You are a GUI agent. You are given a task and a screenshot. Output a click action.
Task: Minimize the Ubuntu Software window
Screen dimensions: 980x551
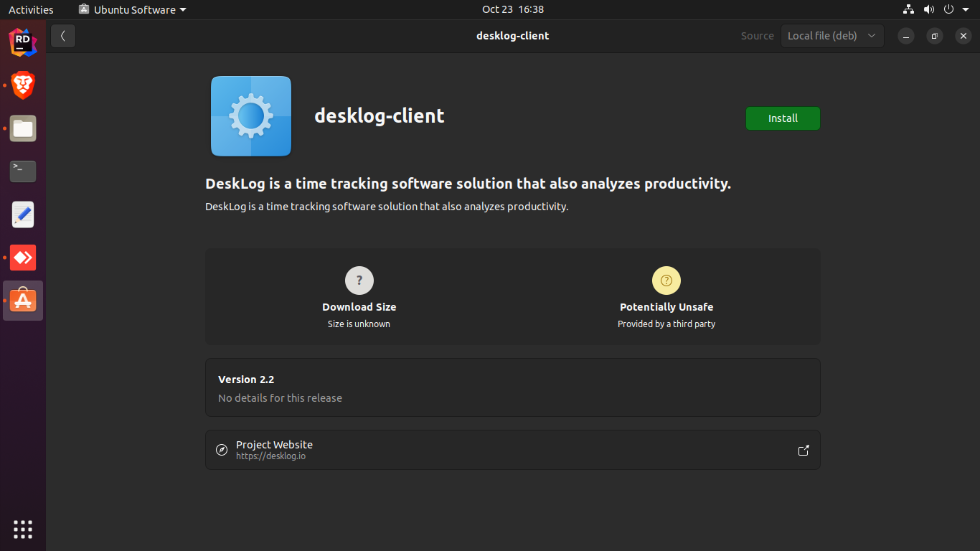(906, 36)
